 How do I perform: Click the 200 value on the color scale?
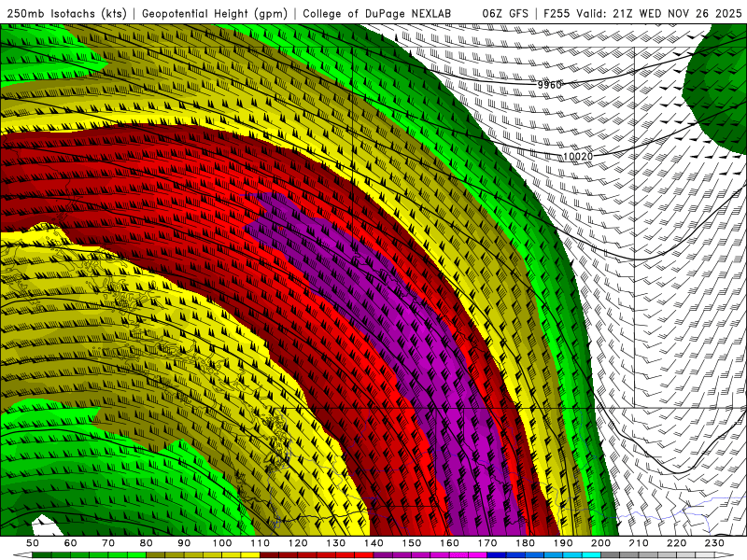click(600, 543)
